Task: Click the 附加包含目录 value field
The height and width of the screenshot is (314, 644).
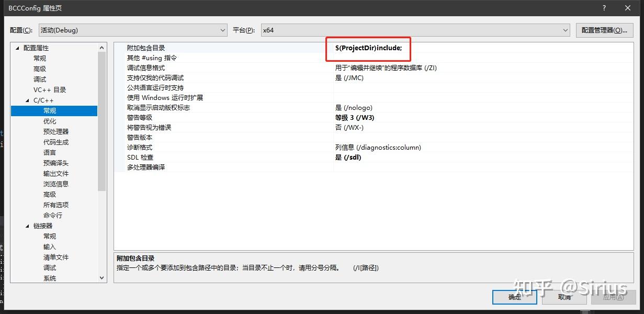Action: [368, 48]
